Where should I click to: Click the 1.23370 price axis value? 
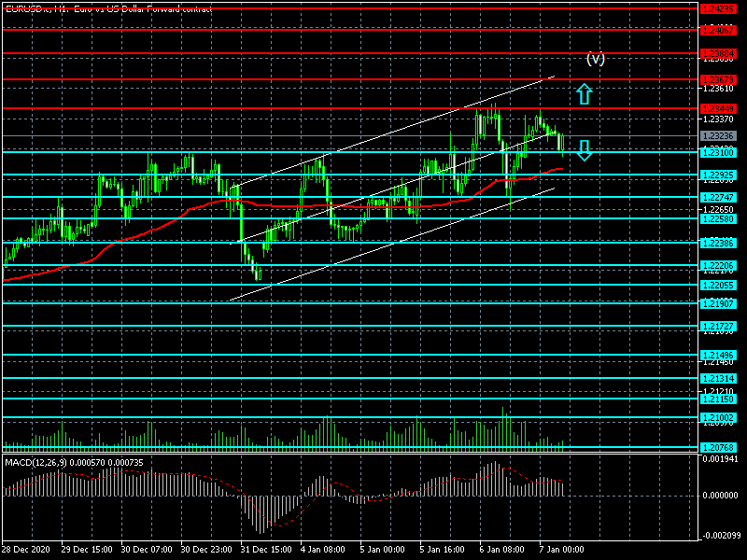point(718,119)
